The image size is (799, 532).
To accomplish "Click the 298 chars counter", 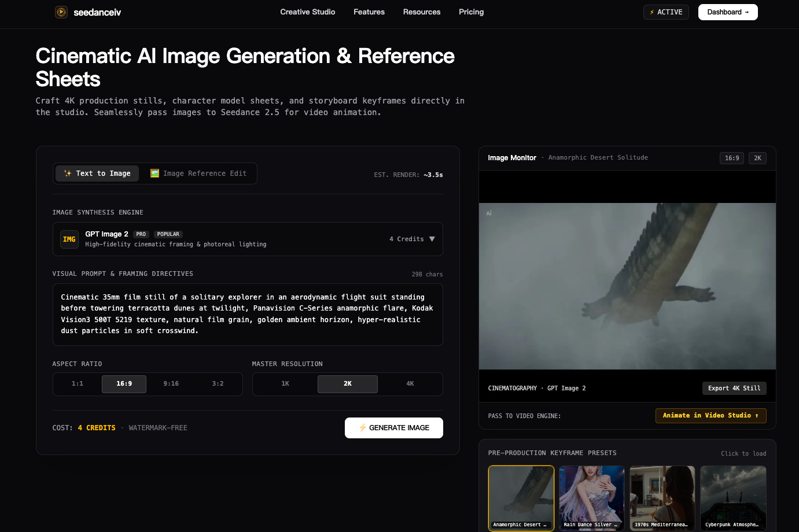I will (427, 275).
